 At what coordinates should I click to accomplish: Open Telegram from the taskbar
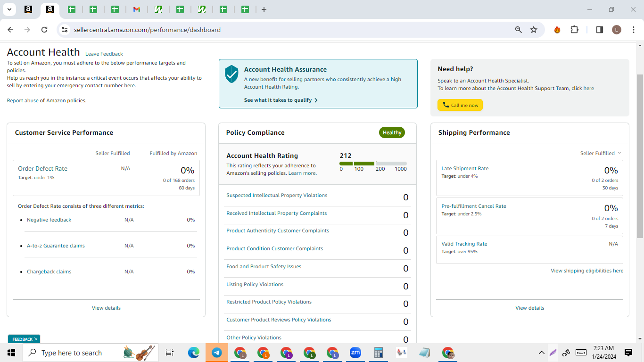click(x=217, y=353)
